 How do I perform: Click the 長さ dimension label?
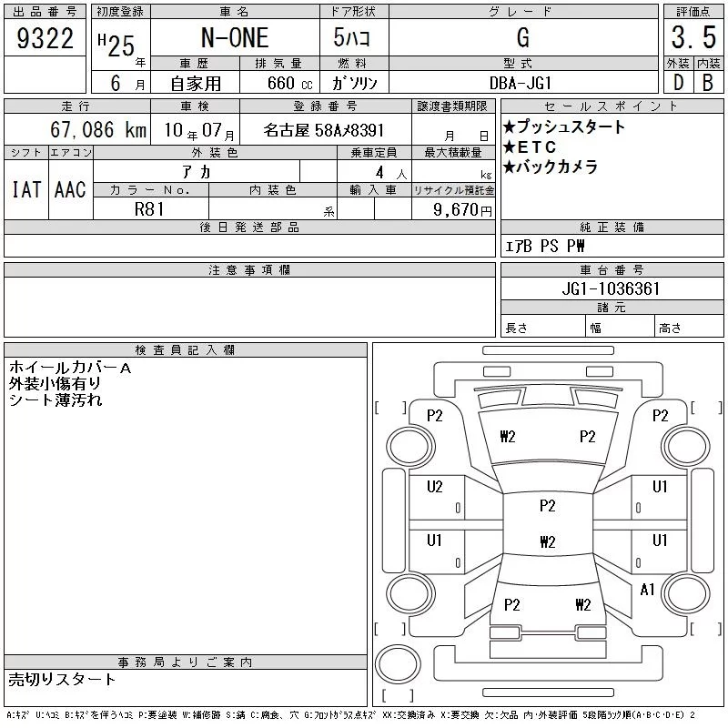point(516,329)
